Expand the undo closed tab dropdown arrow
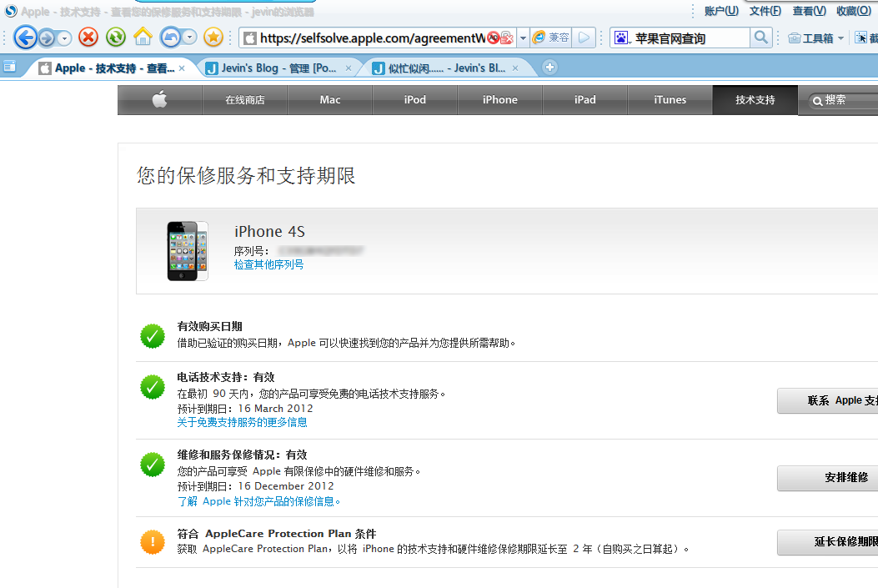 point(190,38)
